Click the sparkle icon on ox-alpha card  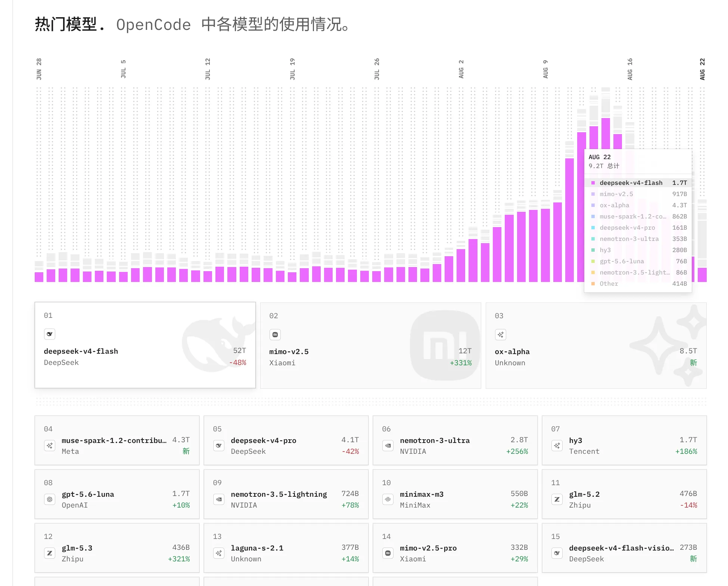pyautogui.click(x=501, y=334)
